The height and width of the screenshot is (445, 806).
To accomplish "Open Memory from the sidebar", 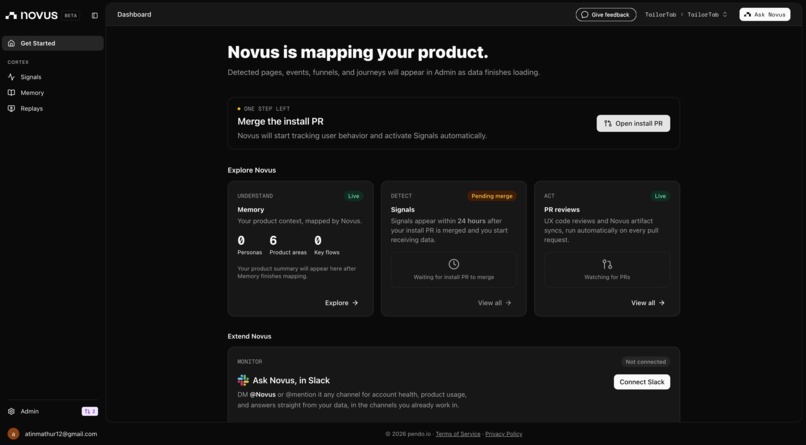I will point(53,92).
